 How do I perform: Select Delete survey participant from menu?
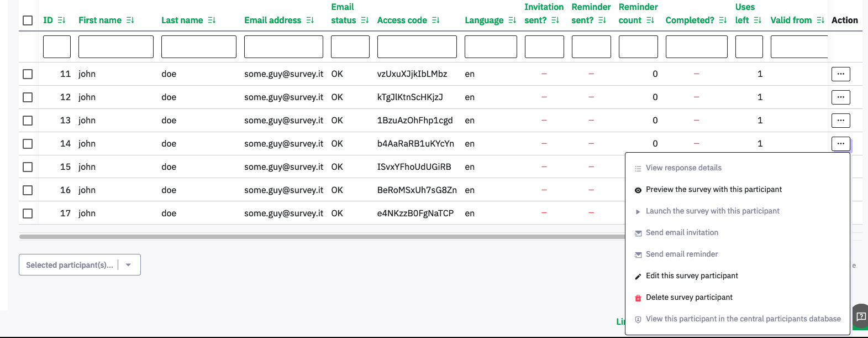(689, 298)
